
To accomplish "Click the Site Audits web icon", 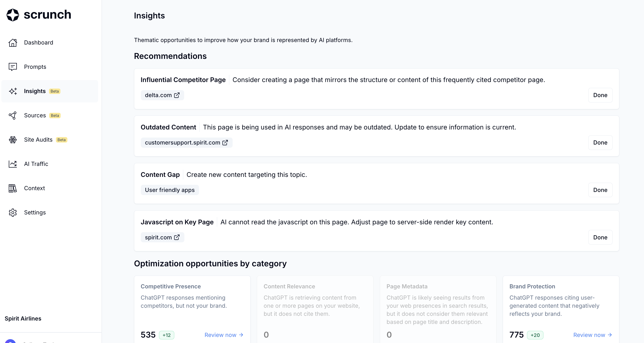I will (13, 140).
